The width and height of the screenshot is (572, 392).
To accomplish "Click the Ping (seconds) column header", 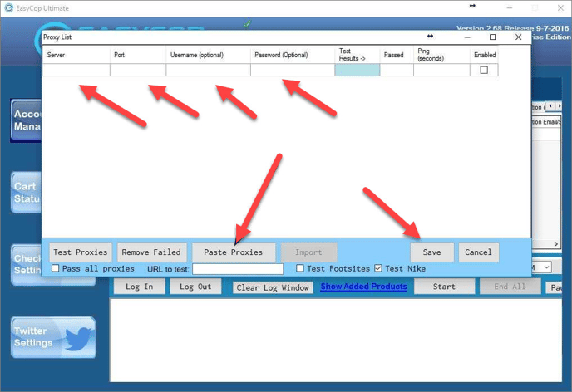I will (441, 55).
